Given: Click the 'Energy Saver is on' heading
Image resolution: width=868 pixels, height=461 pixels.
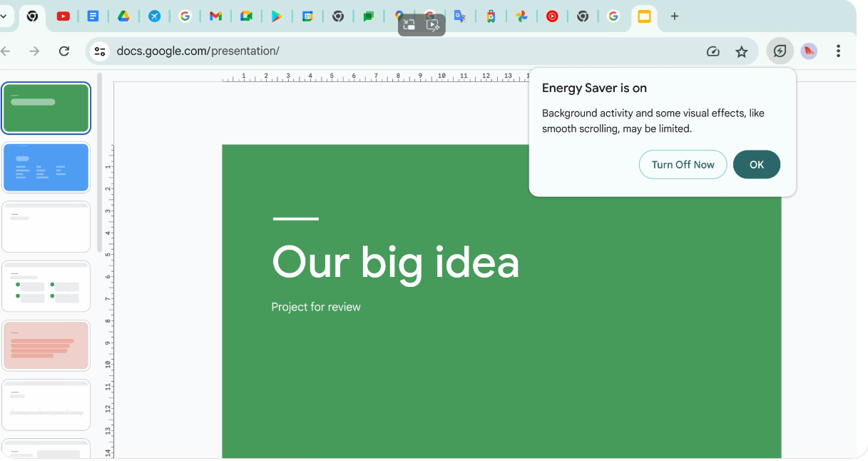Looking at the screenshot, I should [594, 88].
